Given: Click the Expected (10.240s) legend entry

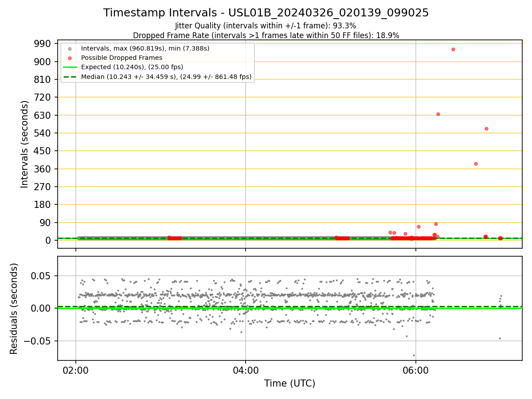Looking at the screenshot, I should (132, 67).
